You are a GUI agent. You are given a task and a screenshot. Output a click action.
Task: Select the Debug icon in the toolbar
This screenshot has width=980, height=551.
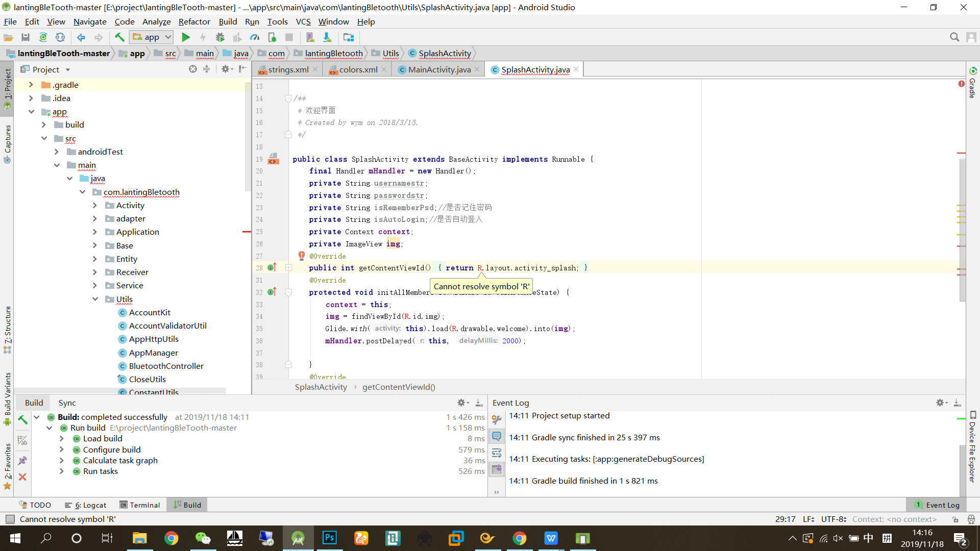(220, 37)
